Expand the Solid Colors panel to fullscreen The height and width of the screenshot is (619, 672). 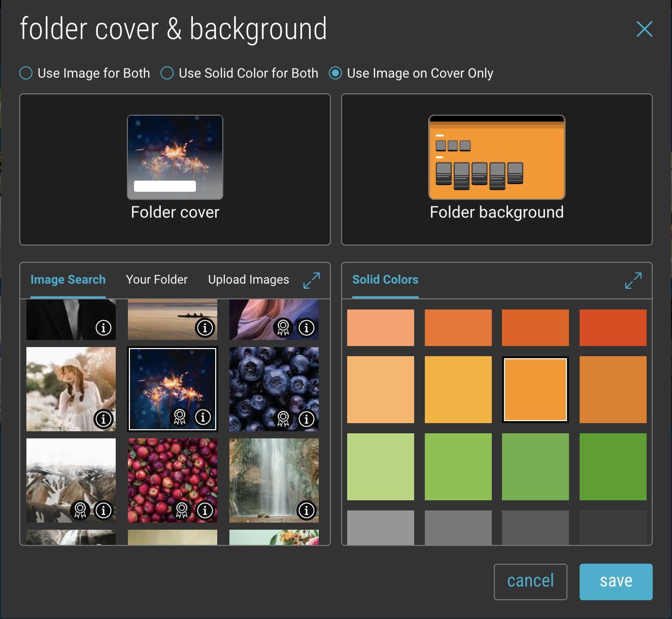coord(633,280)
